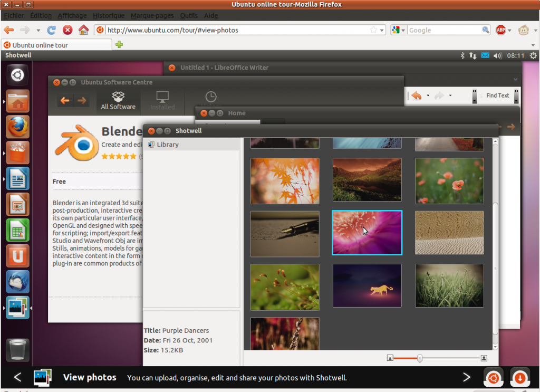The image size is (540, 392).
Task: Launch LibreOffice Calc from the launcher
Action: (17, 230)
